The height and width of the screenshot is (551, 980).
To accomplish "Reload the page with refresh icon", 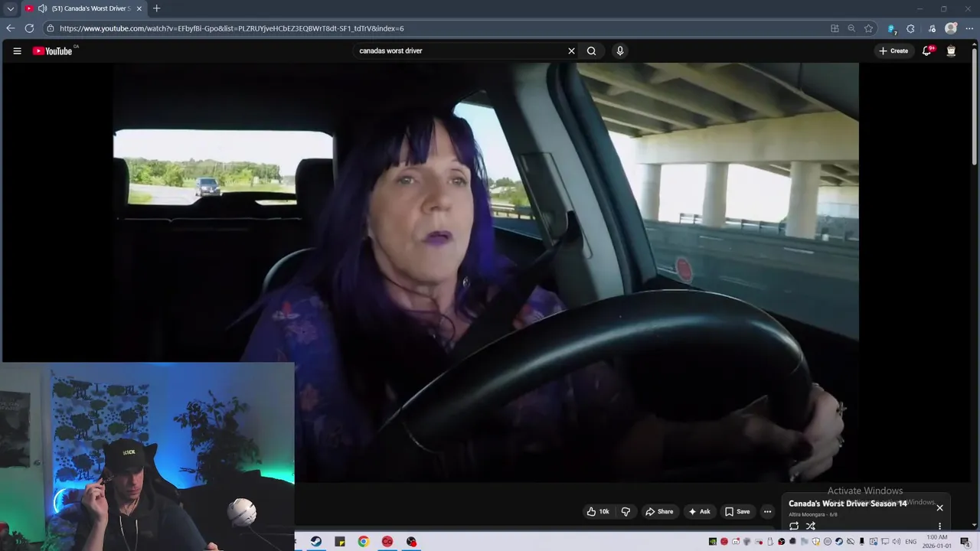I will click(29, 28).
